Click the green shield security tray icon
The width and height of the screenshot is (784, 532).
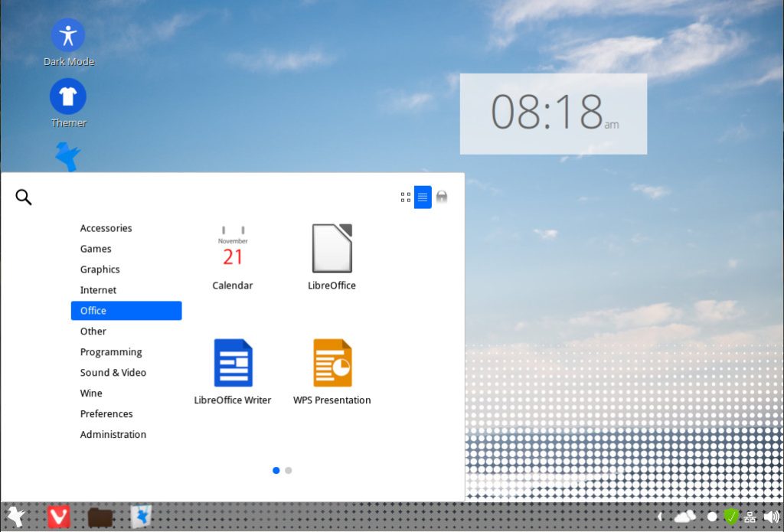[730, 517]
